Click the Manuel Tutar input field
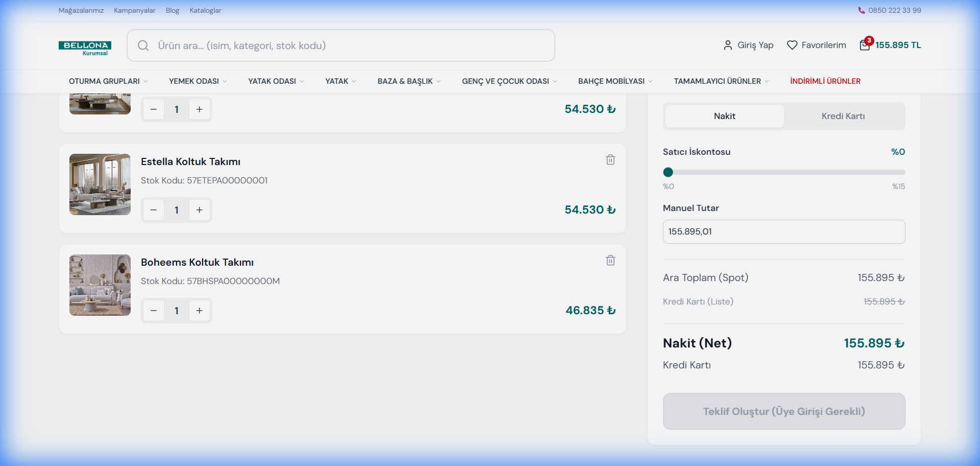This screenshot has width=980, height=466. tap(783, 231)
